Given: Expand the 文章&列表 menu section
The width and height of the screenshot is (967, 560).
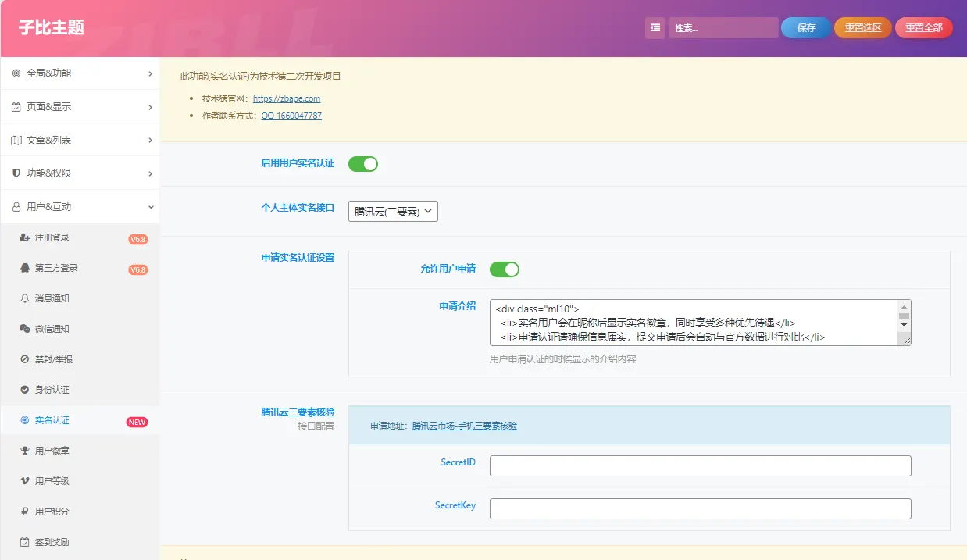Looking at the screenshot, I should (x=80, y=140).
